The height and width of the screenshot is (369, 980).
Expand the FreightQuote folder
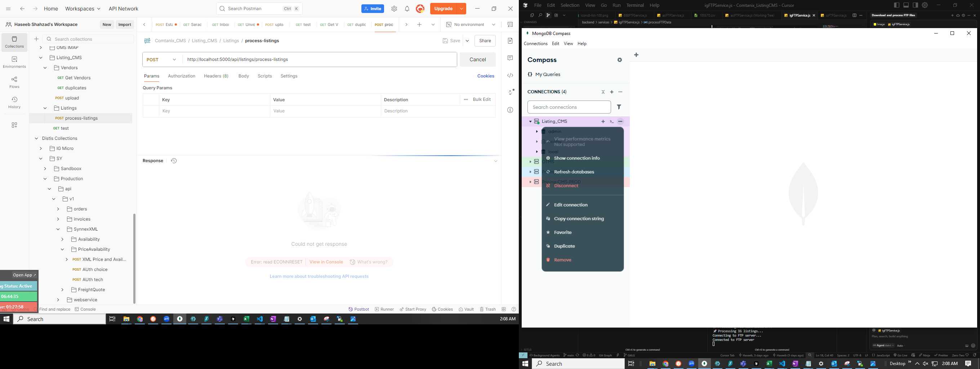(x=62, y=290)
